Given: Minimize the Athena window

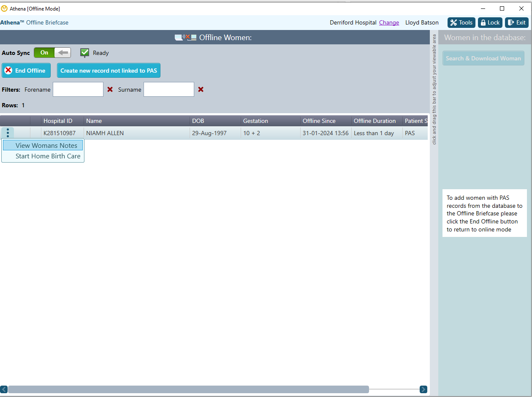Looking at the screenshot, I should pos(483,8).
